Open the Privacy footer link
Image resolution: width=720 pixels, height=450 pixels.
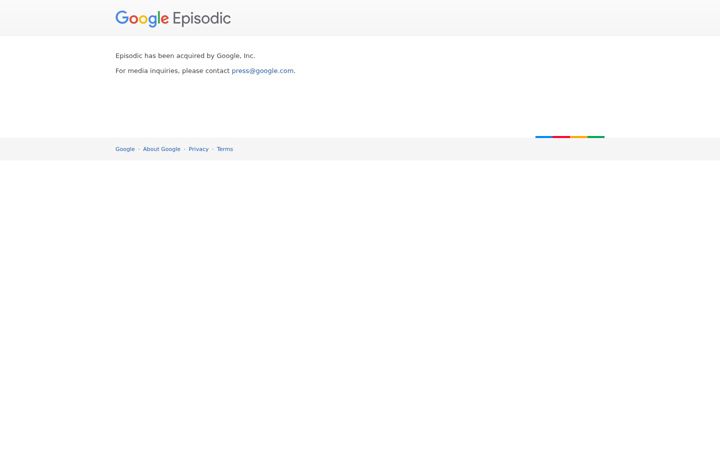pyautogui.click(x=198, y=149)
